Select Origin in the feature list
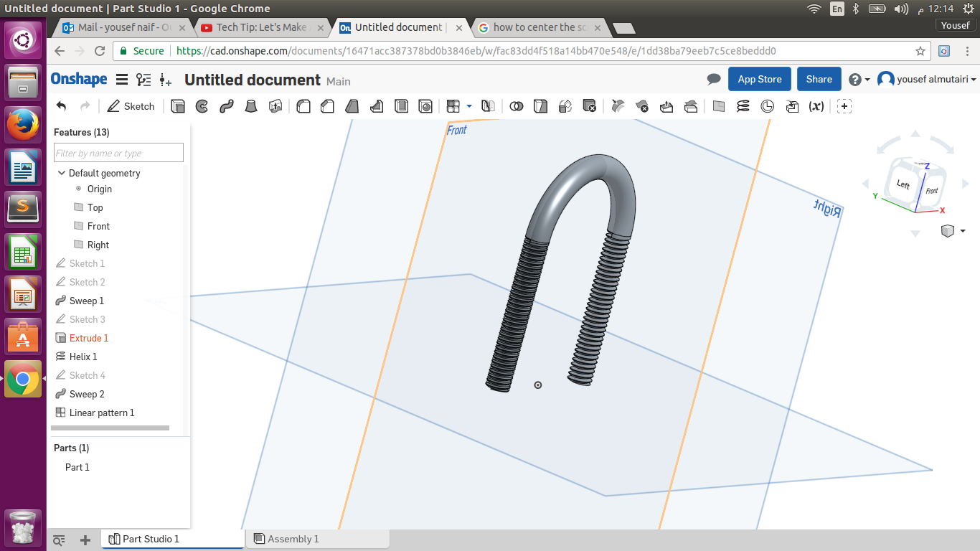The width and height of the screenshot is (980, 551). tap(100, 189)
